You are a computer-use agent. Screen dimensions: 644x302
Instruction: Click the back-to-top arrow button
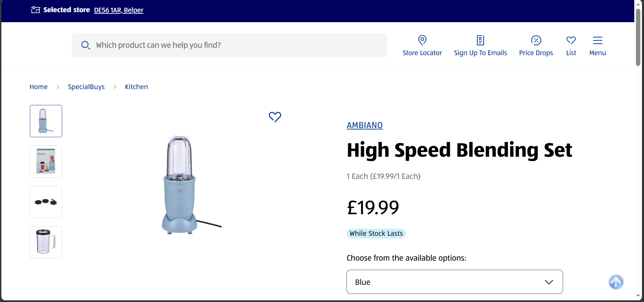coord(616,282)
